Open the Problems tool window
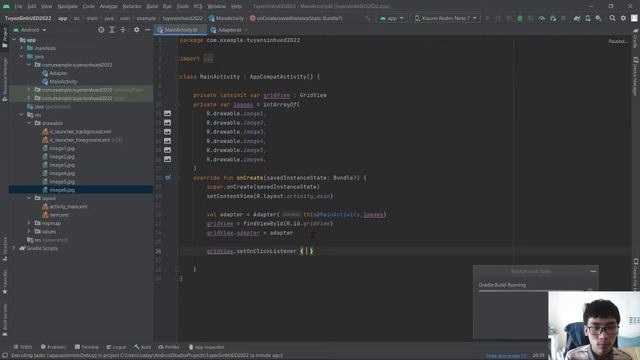This screenshot has height=360, width=640. [53, 347]
